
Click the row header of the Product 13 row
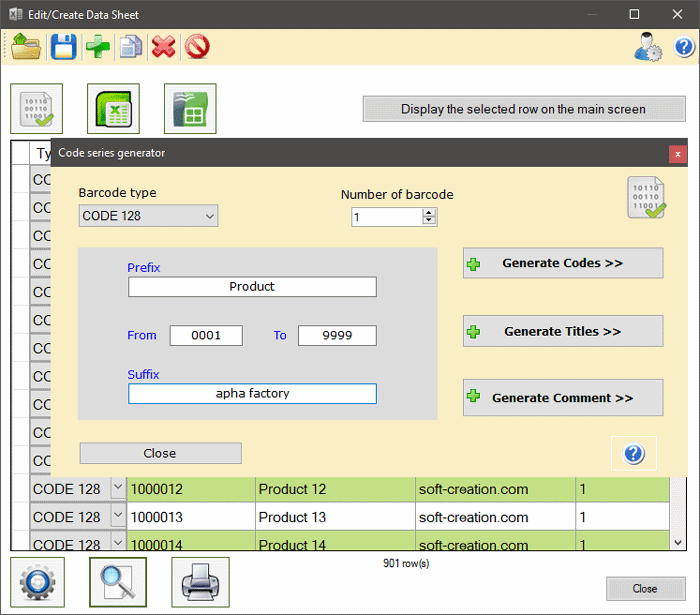click(x=21, y=517)
